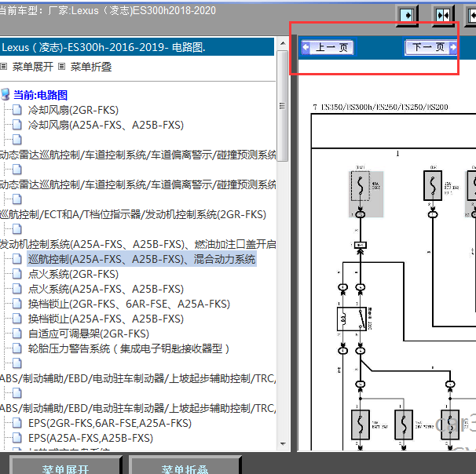Click the 菜单折叠 collapse icon

[x=61, y=67]
